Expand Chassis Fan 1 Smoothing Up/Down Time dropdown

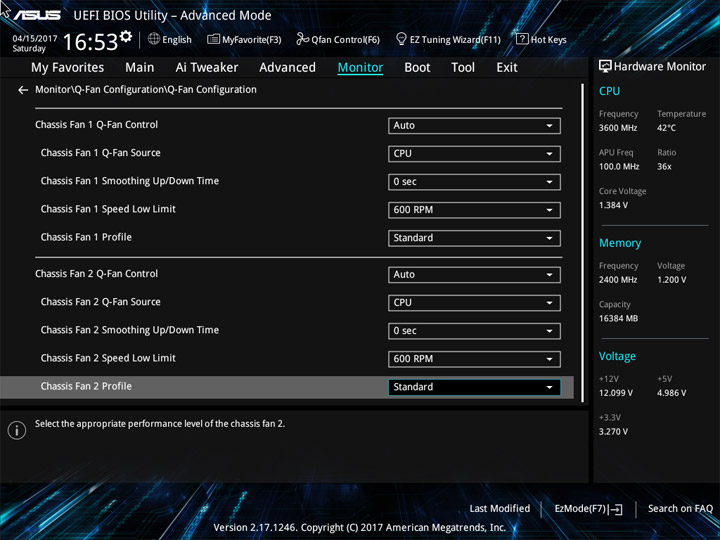click(474, 182)
